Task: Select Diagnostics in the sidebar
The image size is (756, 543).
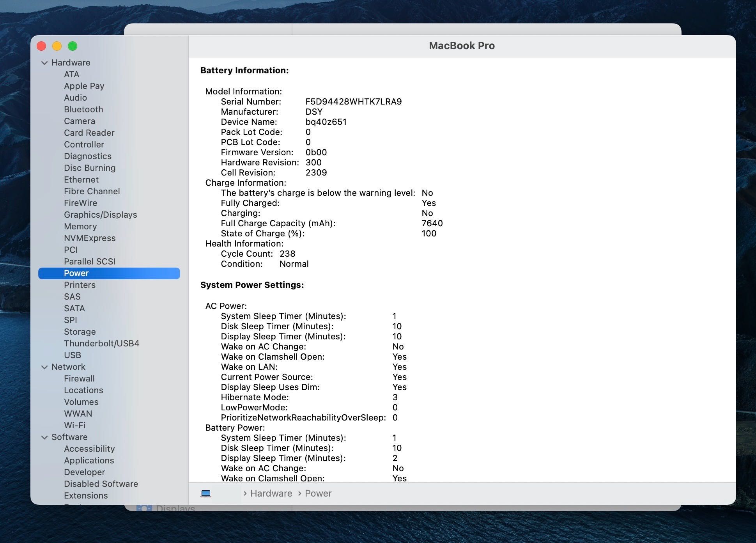Action: tap(88, 156)
